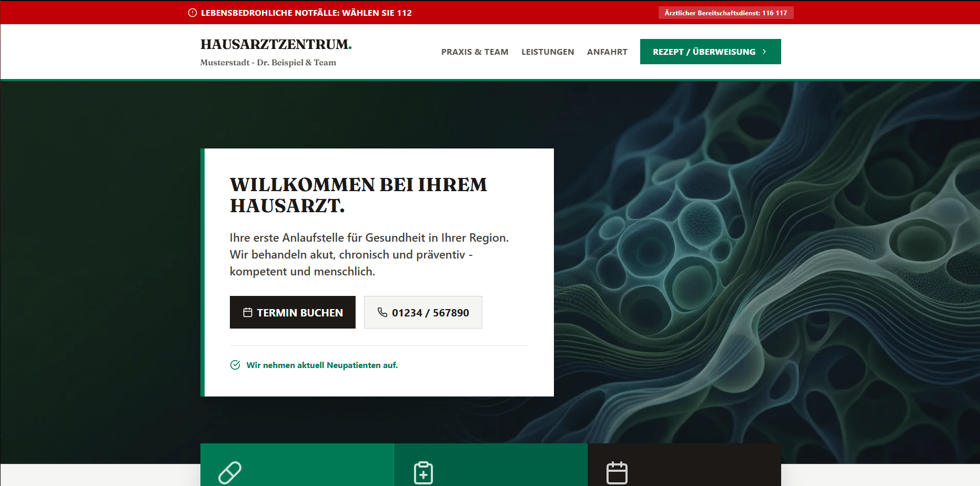Open PRAXIS & TEAM in the navigation
980x486 pixels.
click(x=474, y=52)
